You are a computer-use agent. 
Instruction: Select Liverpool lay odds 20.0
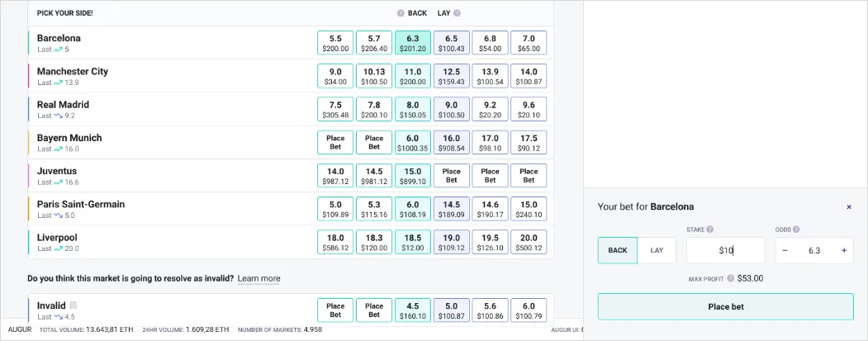pyautogui.click(x=529, y=242)
